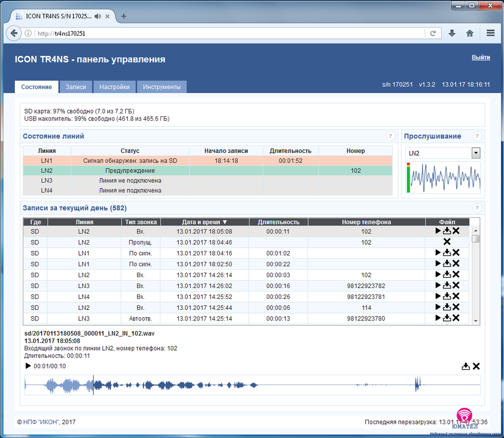
Task: Click the records table scrollbar thumb
Action: 475,238
